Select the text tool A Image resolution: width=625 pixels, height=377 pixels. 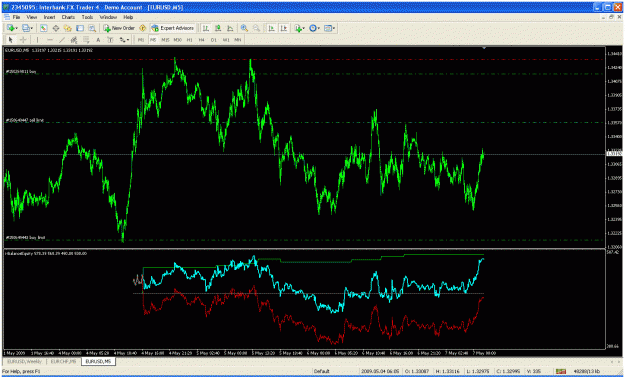pyautogui.click(x=98, y=40)
